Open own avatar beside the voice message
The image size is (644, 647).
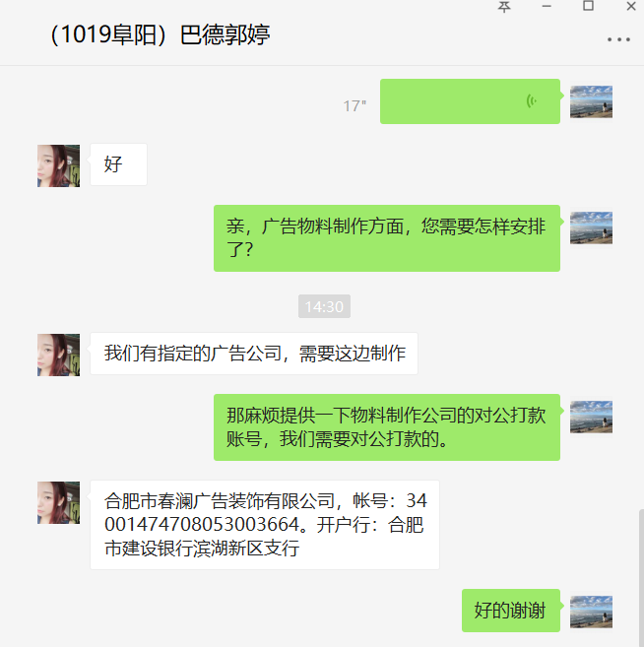591,101
